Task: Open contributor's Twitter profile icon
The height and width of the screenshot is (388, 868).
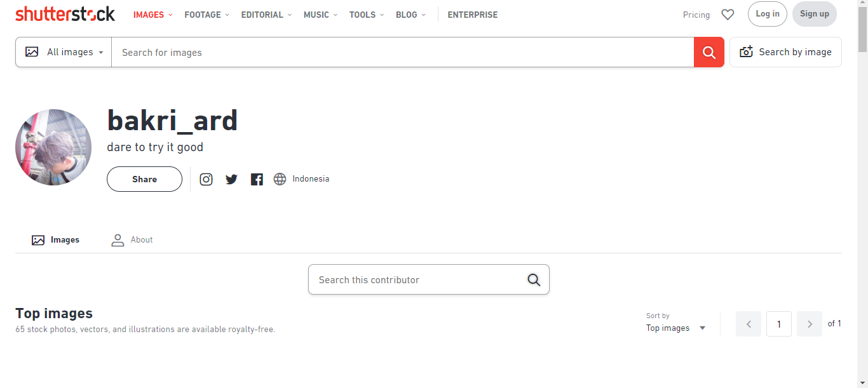Action: (x=231, y=179)
